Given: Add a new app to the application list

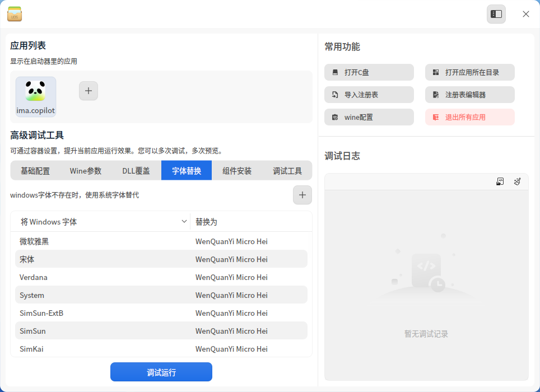Looking at the screenshot, I should coord(89,91).
